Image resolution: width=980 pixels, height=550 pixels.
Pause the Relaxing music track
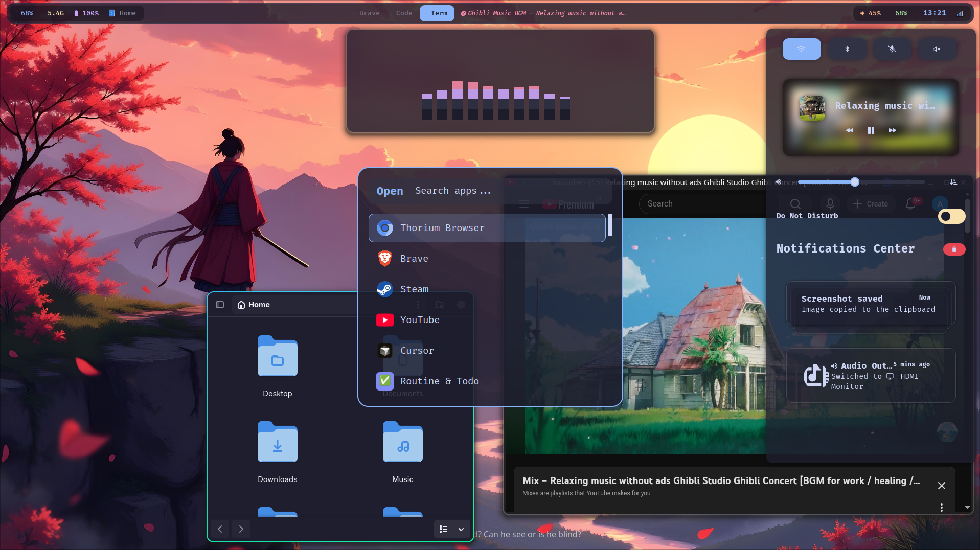pyautogui.click(x=871, y=130)
